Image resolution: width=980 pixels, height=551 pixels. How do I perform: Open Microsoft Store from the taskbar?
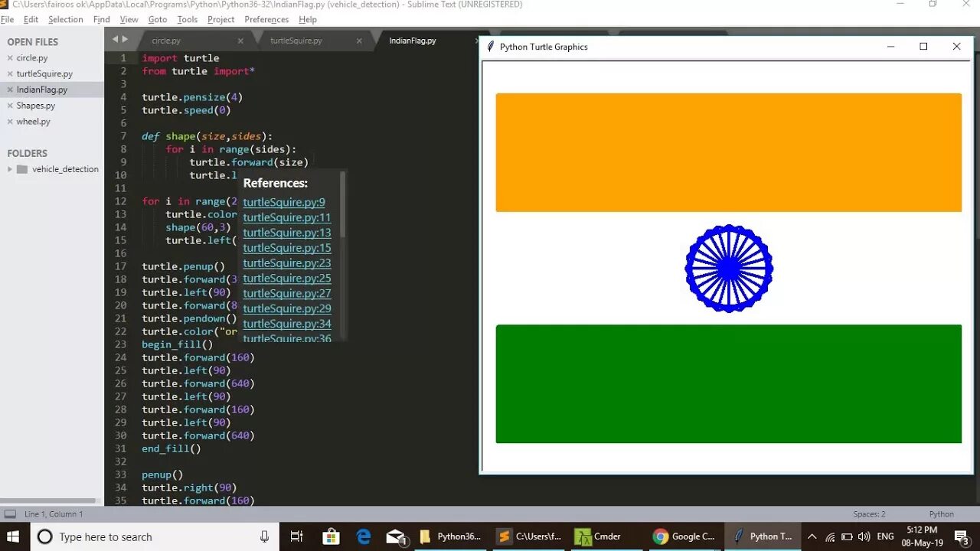[x=331, y=536]
